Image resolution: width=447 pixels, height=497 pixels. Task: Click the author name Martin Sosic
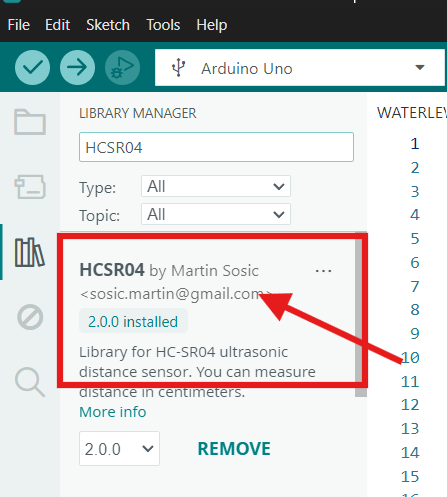(215, 271)
